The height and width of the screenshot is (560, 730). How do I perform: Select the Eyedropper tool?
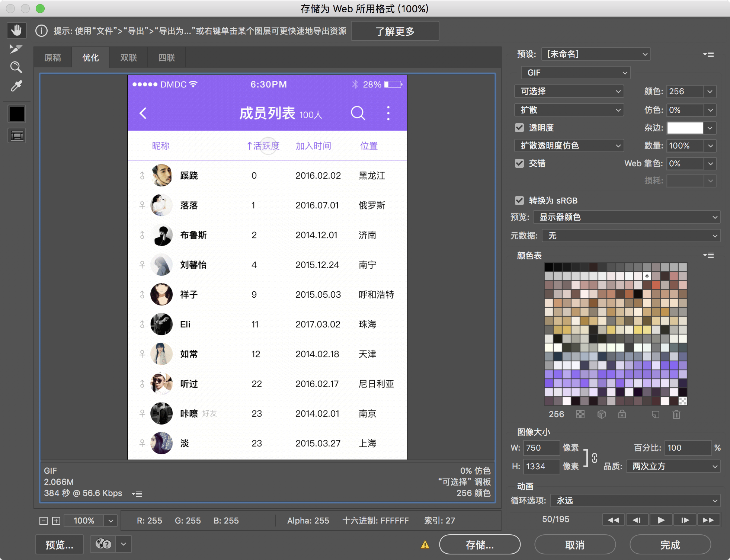click(16, 86)
